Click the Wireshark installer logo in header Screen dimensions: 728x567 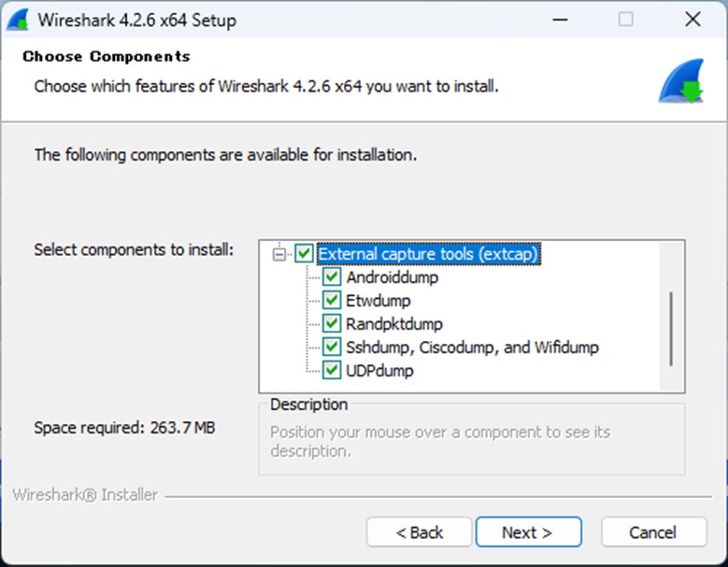click(680, 81)
